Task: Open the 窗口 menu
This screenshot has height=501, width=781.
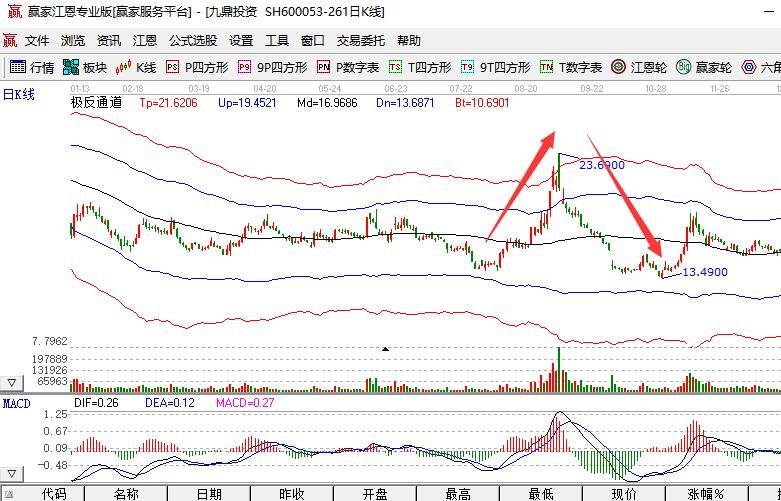Action: tap(313, 40)
